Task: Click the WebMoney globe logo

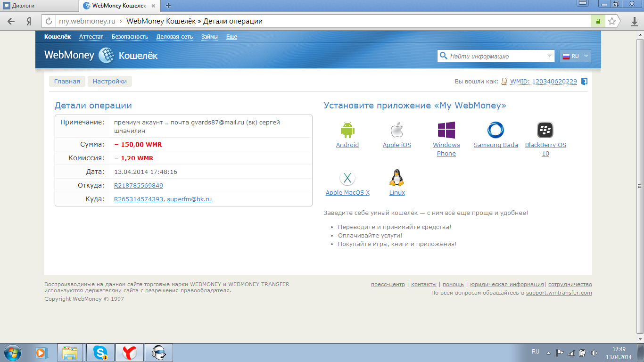Action: (107, 56)
